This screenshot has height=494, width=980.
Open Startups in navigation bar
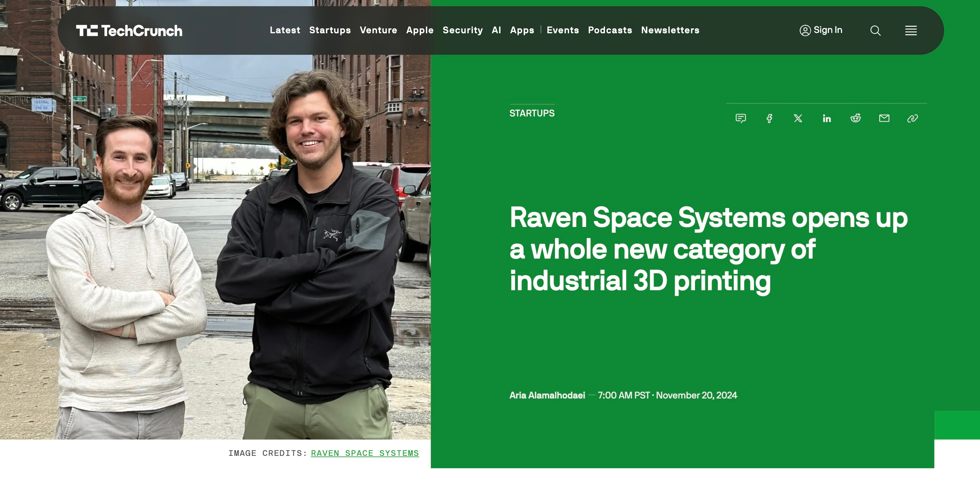pos(330,30)
